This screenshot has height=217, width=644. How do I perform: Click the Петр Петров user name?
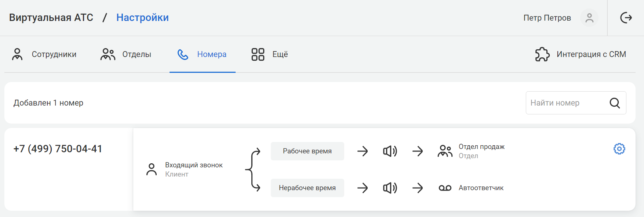(547, 18)
